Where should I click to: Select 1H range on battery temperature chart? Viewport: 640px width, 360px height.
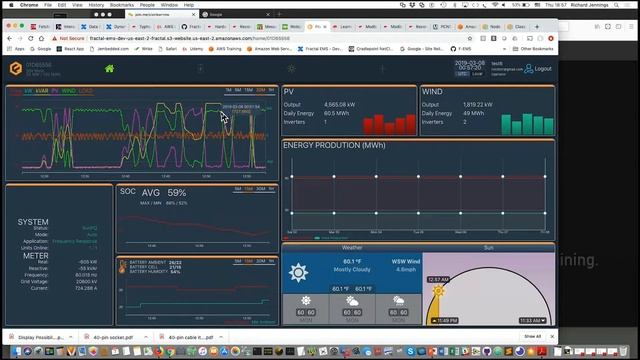pos(271,261)
